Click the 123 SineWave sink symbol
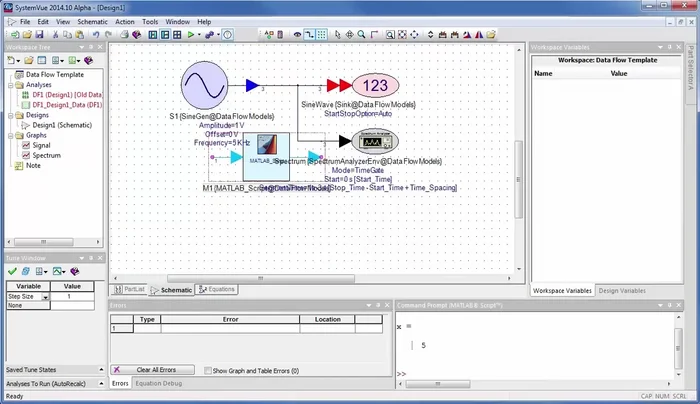 [375, 85]
